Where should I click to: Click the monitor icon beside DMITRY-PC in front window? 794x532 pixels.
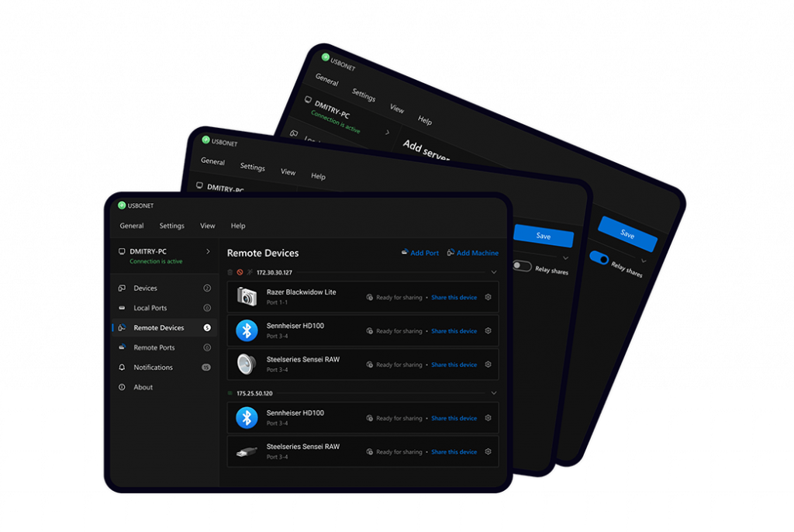(x=122, y=251)
